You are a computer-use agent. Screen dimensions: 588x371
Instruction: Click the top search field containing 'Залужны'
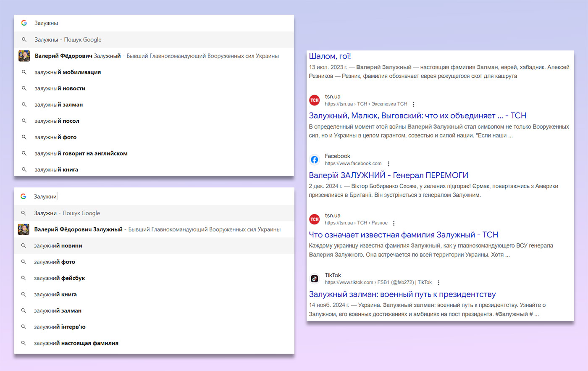point(154,23)
